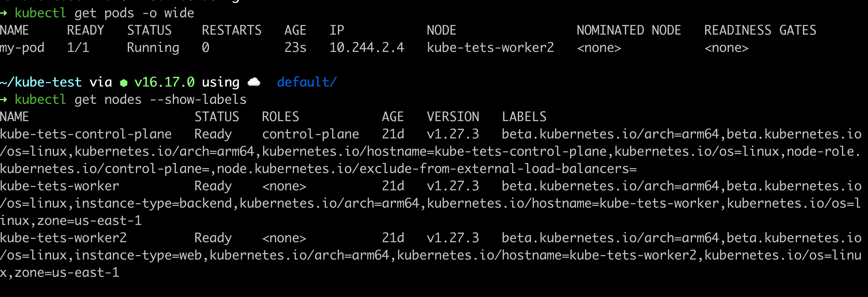Screen dimensions: 868x297
Task: Click the prompt arrow before 'kubectl get pods'
Action: [4, 13]
